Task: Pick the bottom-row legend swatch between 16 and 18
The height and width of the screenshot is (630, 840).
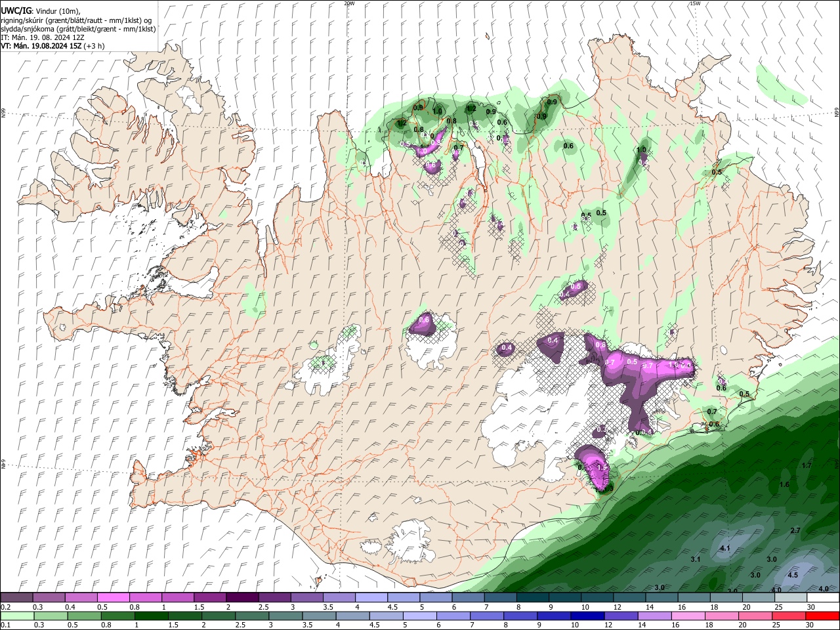Action: pos(688,616)
